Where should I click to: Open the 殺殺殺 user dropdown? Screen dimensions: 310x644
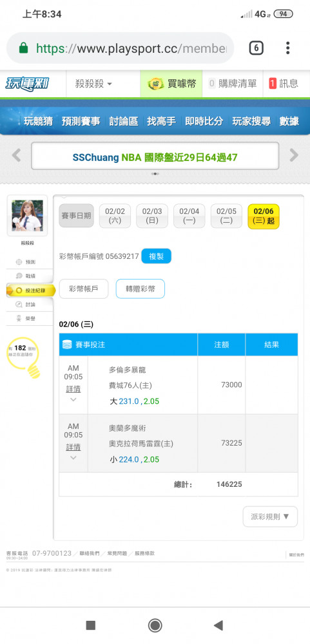93,84
